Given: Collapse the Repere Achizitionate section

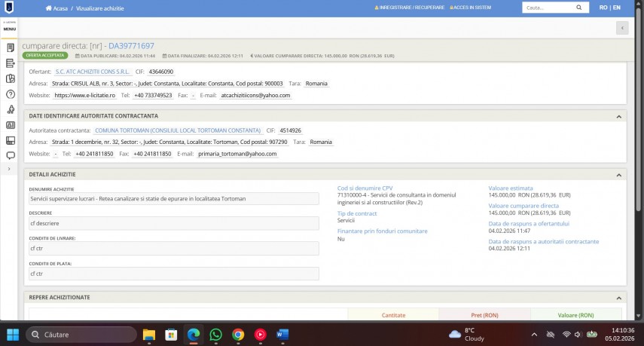Looking at the screenshot, I should coord(618,298).
